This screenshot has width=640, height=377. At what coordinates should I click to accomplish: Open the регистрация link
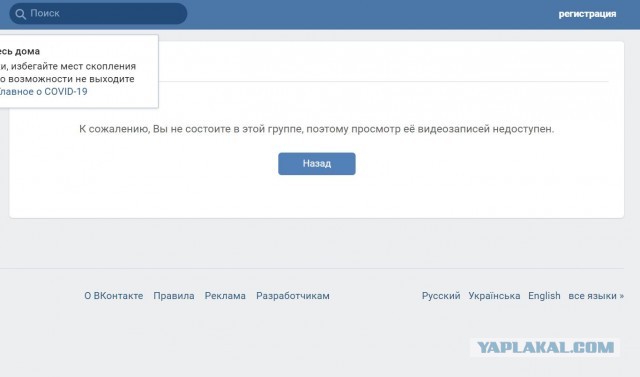tap(587, 14)
